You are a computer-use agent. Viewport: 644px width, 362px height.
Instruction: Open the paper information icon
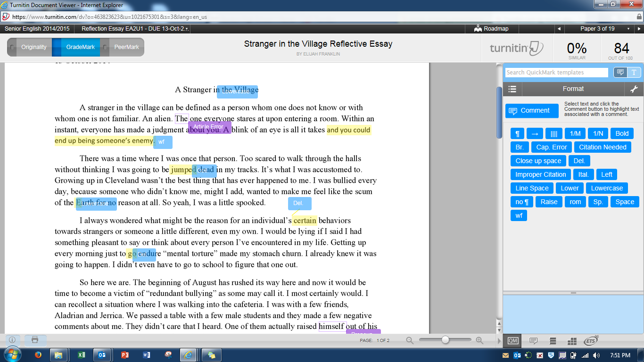click(x=12, y=340)
